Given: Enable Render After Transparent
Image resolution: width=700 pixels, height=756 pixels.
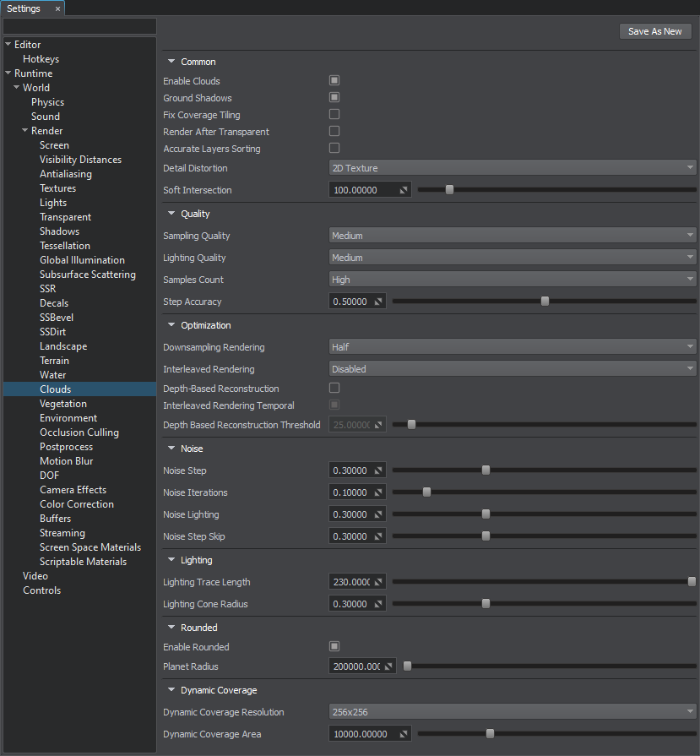Looking at the screenshot, I should [334, 131].
